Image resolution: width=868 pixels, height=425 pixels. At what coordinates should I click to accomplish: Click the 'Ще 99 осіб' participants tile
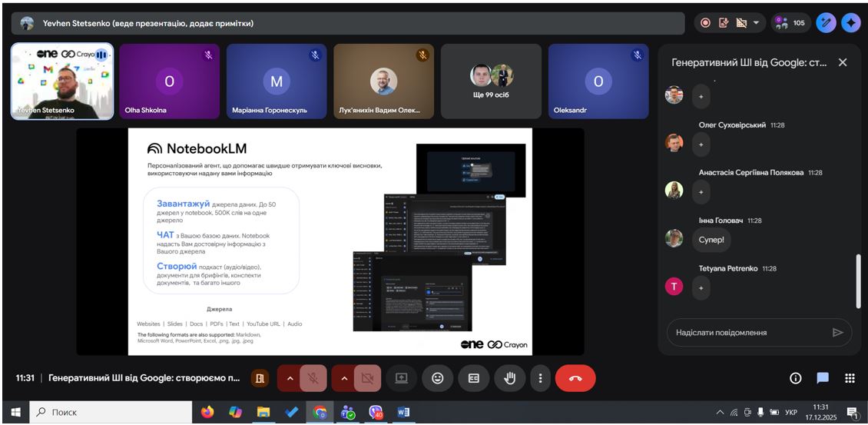pyautogui.click(x=491, y=81)
